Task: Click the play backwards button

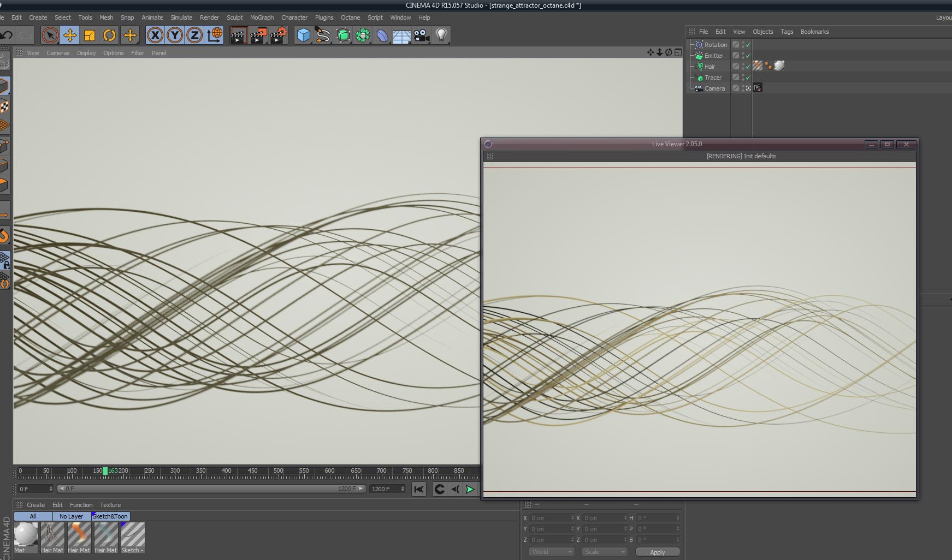Action: coord(454,489)
